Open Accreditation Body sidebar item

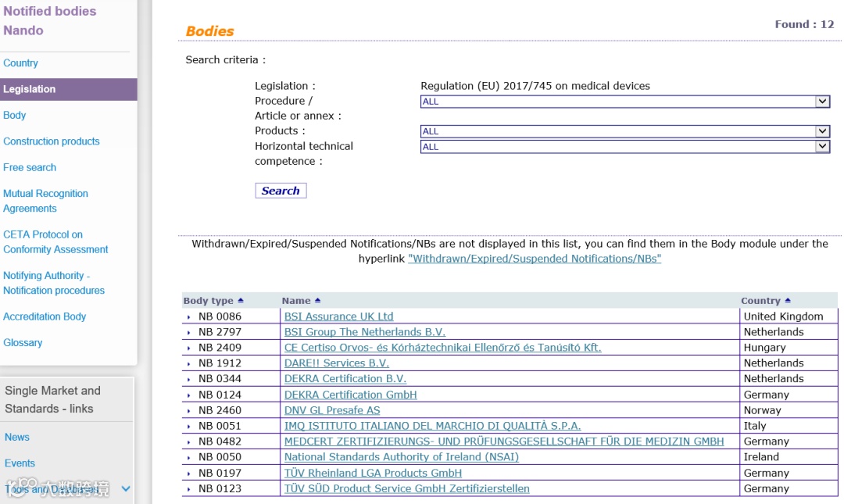point(45,316)
